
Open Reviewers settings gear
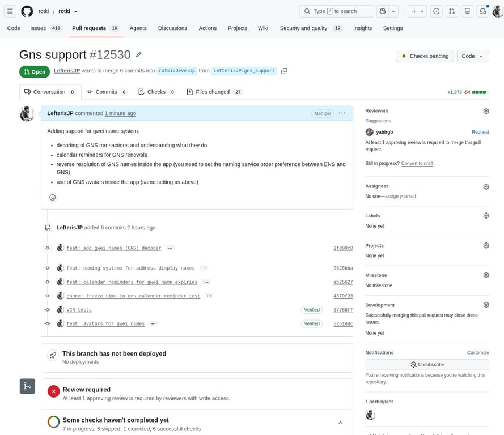pyautogui.click(x=486, y=111)
